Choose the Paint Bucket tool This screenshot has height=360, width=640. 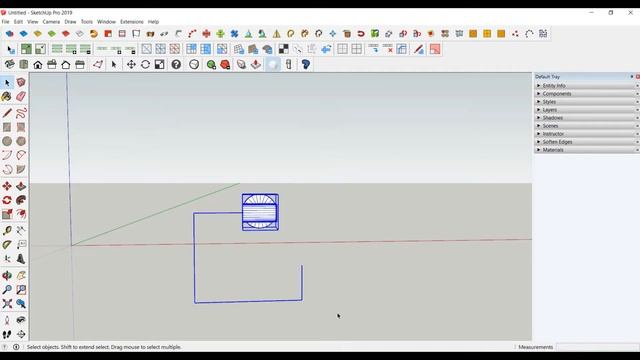click(x=7, y=96)
